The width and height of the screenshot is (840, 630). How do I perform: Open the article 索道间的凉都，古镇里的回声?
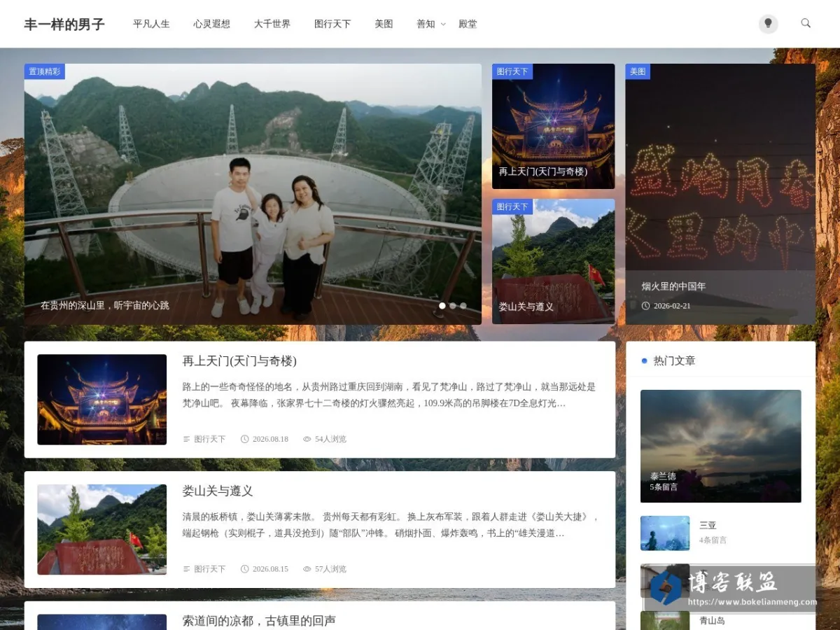click(x=259, y=621)
